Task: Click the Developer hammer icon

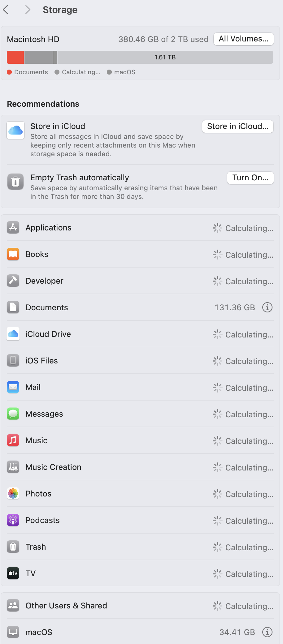Action: point(13,281)
